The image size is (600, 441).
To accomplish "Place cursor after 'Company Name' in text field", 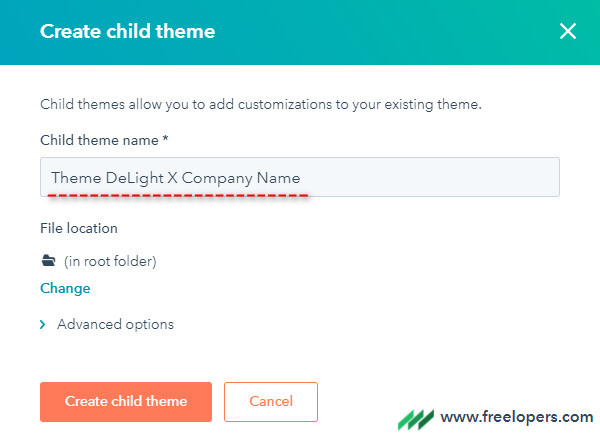I will click(302, 178).
